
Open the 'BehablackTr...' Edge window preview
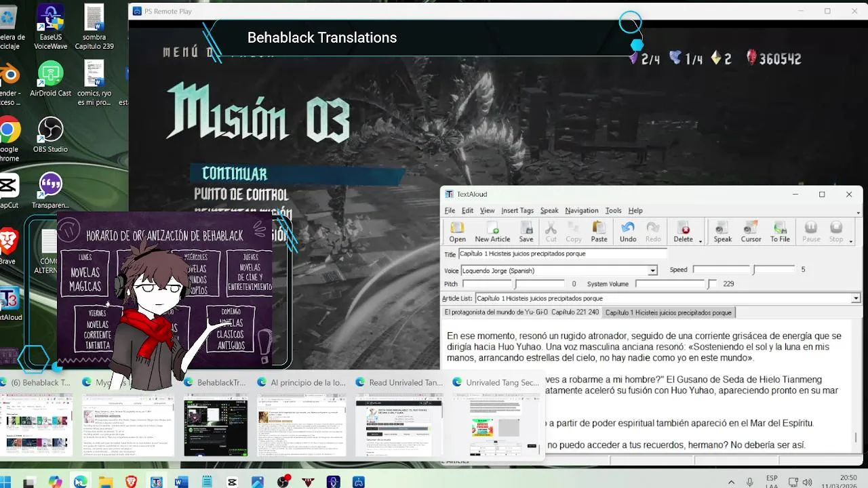pyautogui.click(x=215, y=417)
